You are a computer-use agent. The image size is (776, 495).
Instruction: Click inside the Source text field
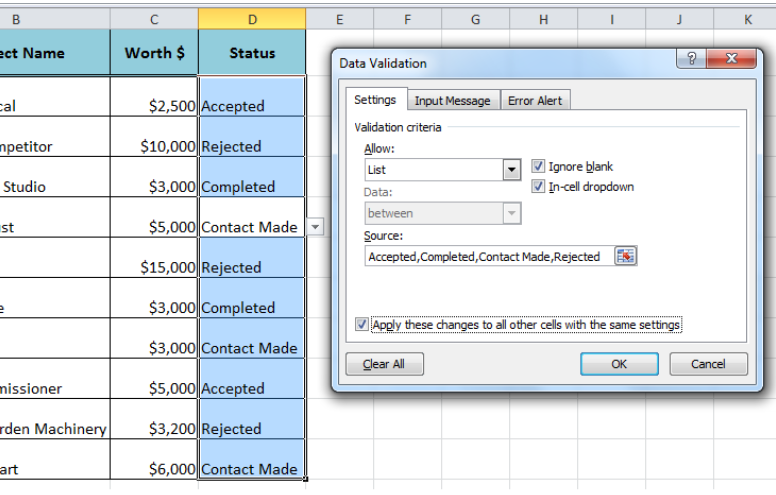[489, 256]
